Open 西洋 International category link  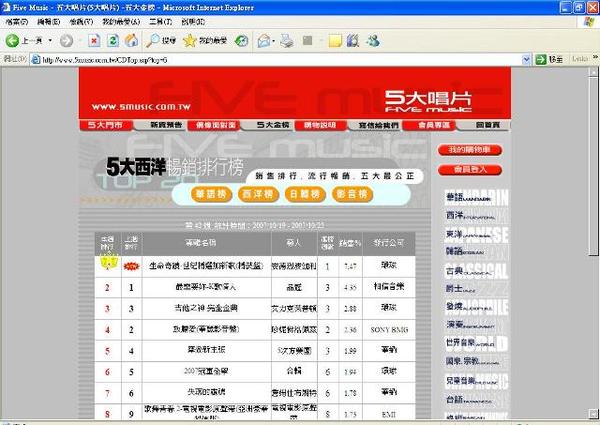point(470,216)
